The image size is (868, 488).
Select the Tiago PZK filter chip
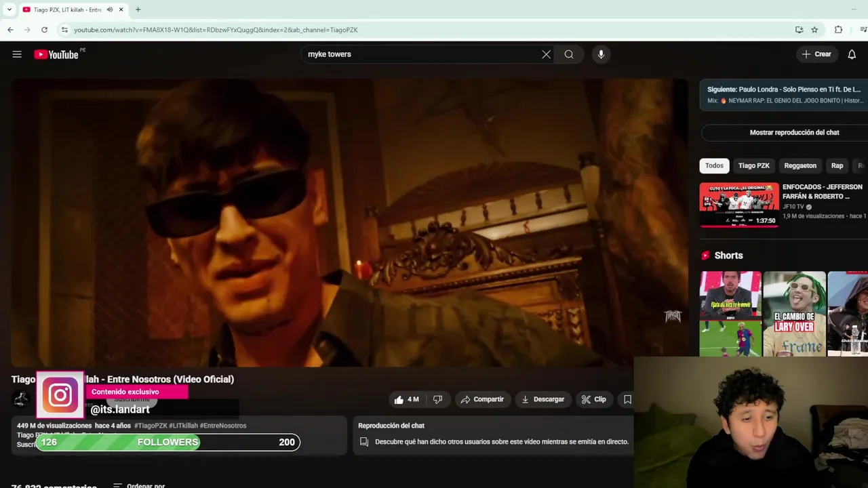(x=753, y=165)
